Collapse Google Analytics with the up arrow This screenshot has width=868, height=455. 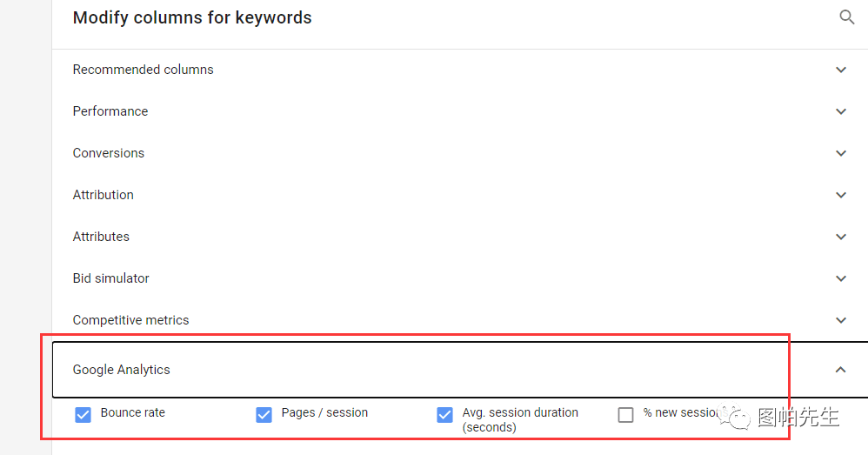841,369
